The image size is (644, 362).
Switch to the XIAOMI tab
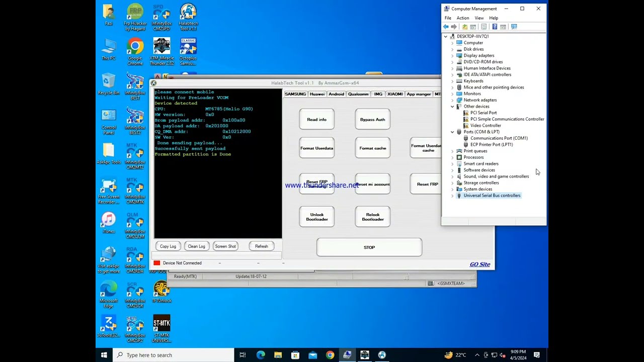(395, 94)
